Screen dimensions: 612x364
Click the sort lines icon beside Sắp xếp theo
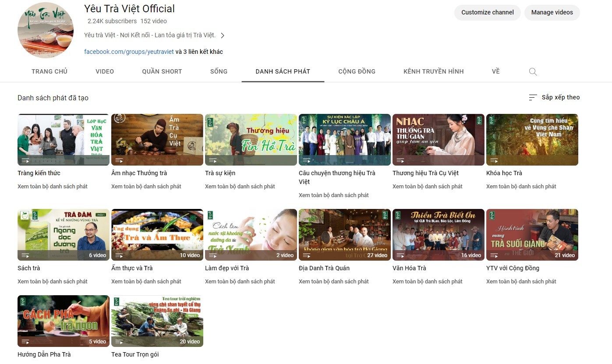[533, 98]
